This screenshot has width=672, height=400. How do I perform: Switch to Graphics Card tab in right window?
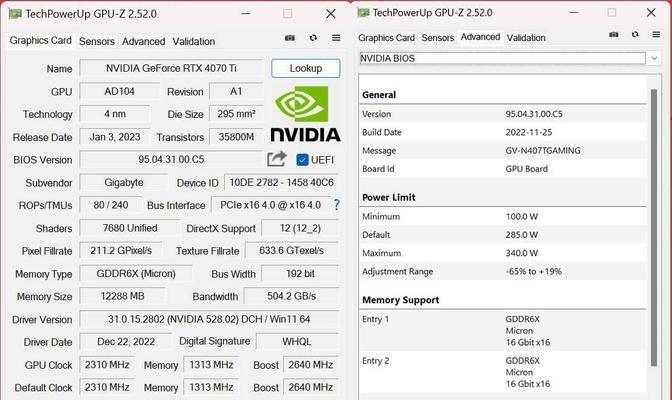pyautogui.click(x=387, y=38)
